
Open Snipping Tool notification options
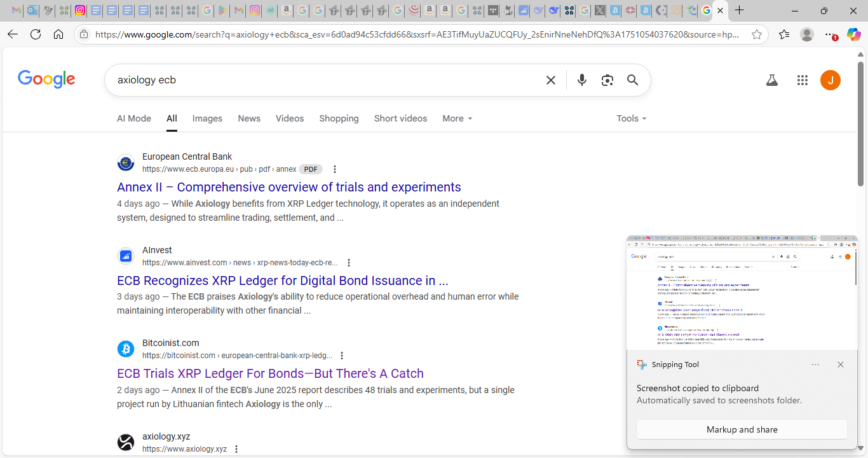(815, 364)
